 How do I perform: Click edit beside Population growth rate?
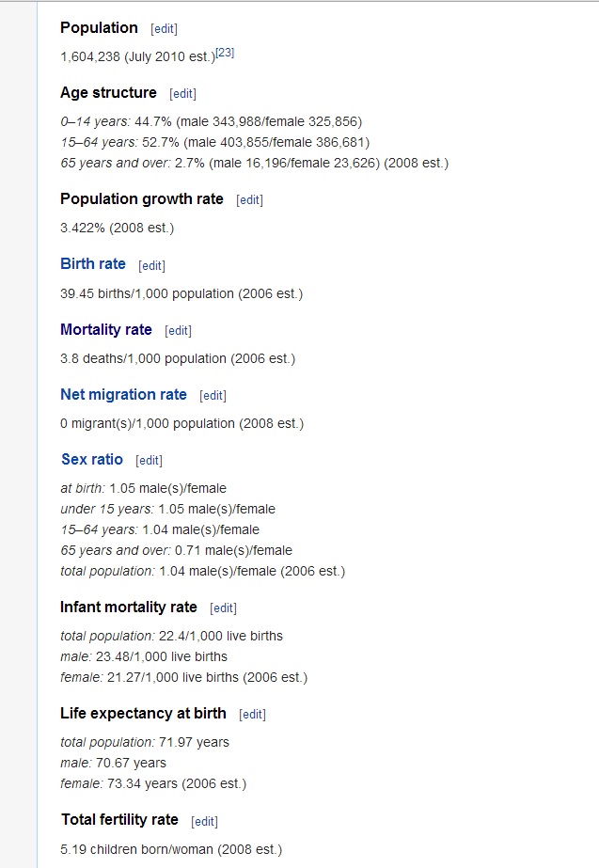click(x=249, y=200)
